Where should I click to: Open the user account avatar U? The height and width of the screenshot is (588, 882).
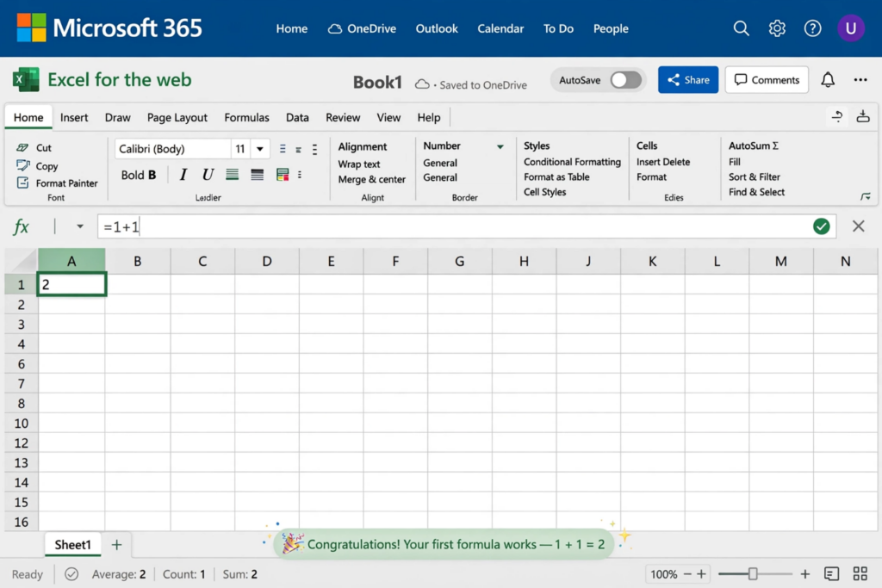tap(850, 28)
